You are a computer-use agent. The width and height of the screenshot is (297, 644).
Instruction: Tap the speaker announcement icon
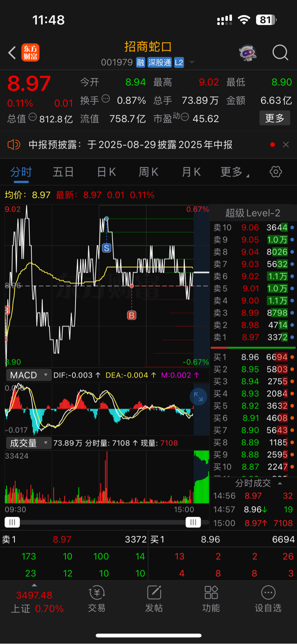(14, 145)
